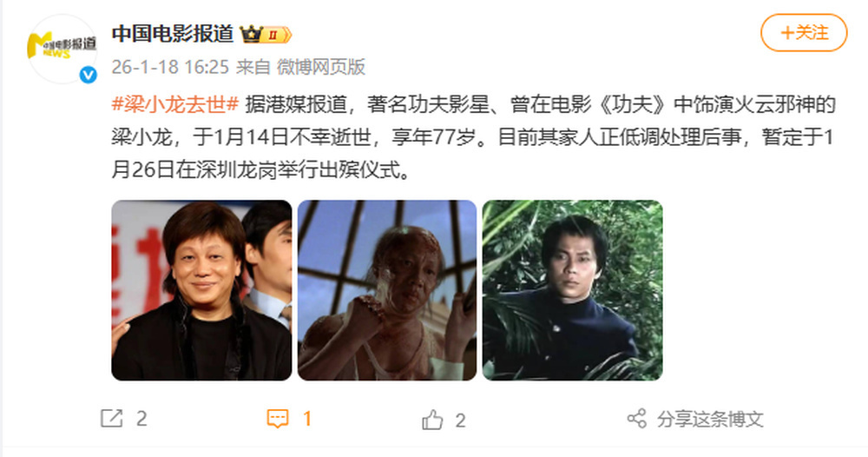
Task: View the Kung Fu movie still thumbnail
Action: point(387,290)
